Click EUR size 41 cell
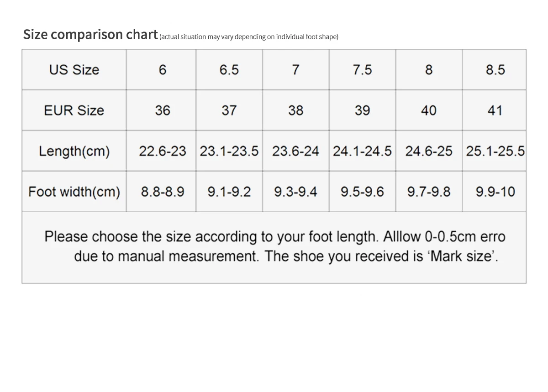 point(494,110)
